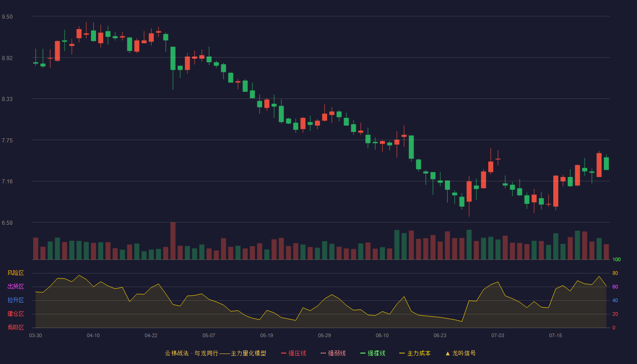Click the 8.92 price axis label
This screenshot has height=364, width=637.
(x=7, y=58)
